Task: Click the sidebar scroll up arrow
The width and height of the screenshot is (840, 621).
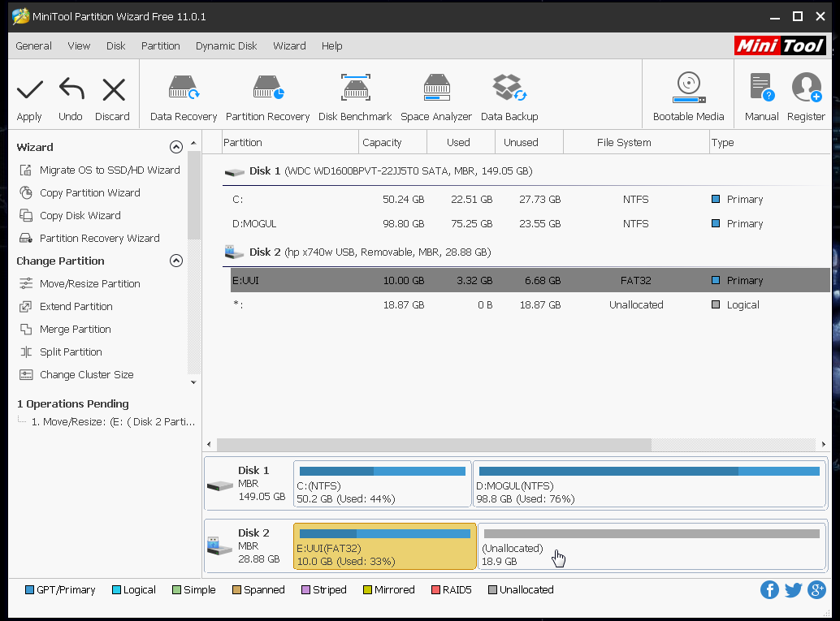Action: click(193, 143)
